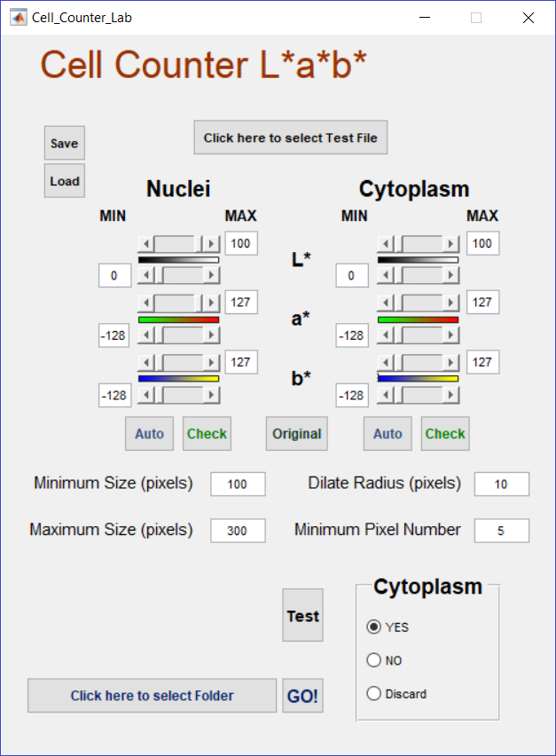Click the Nuclei a* green-red color bar
Viewport: 556px width, 756px height.
click(x=178, y=319)
